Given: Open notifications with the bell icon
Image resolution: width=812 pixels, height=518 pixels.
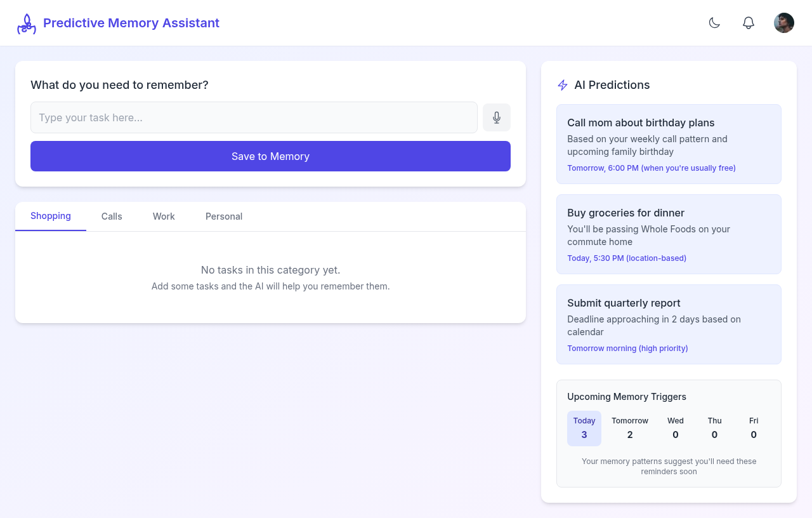Looking at the screenshot, I should 748,22.
